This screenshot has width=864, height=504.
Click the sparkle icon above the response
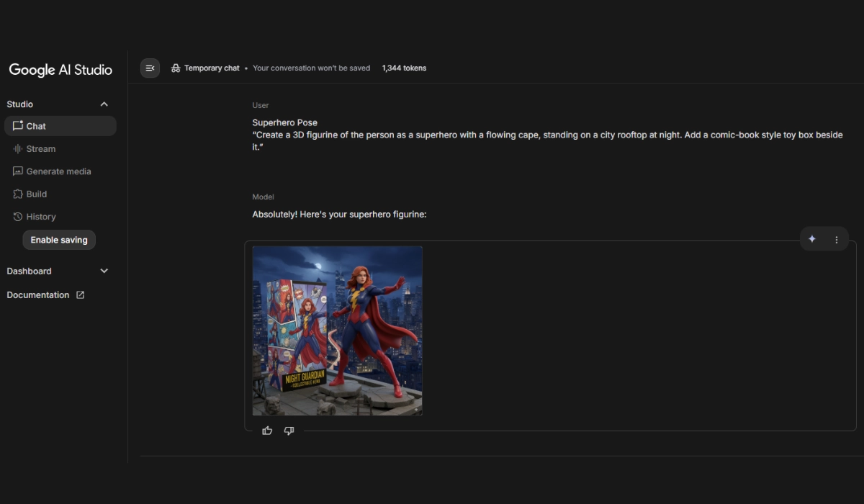812,239
